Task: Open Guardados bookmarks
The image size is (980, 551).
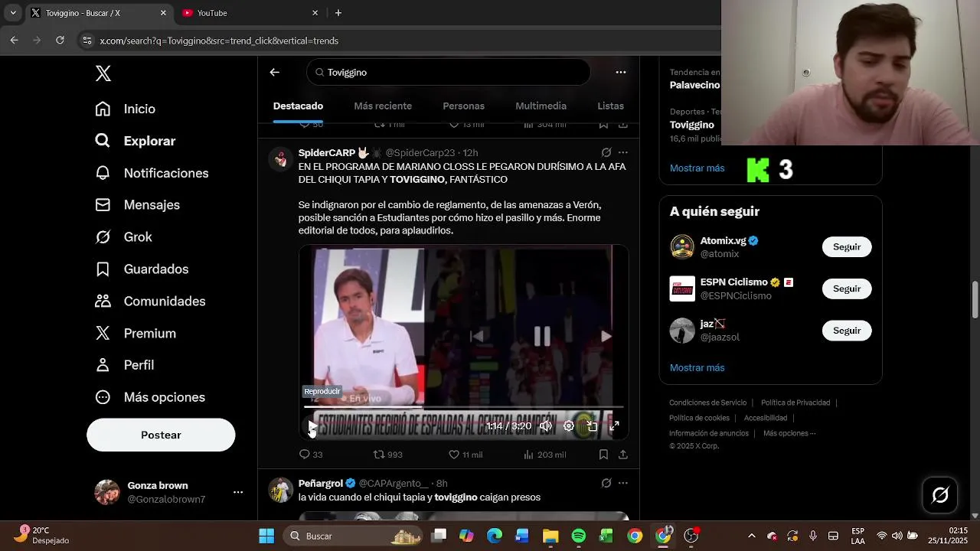Action: tap(142, 269)
